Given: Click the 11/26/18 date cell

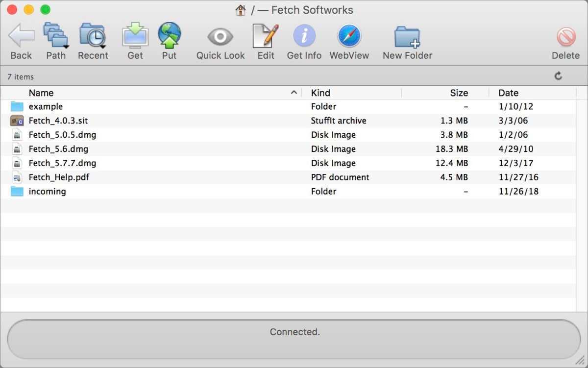Looking at the screenshot, I should click(x=518, y=192).
